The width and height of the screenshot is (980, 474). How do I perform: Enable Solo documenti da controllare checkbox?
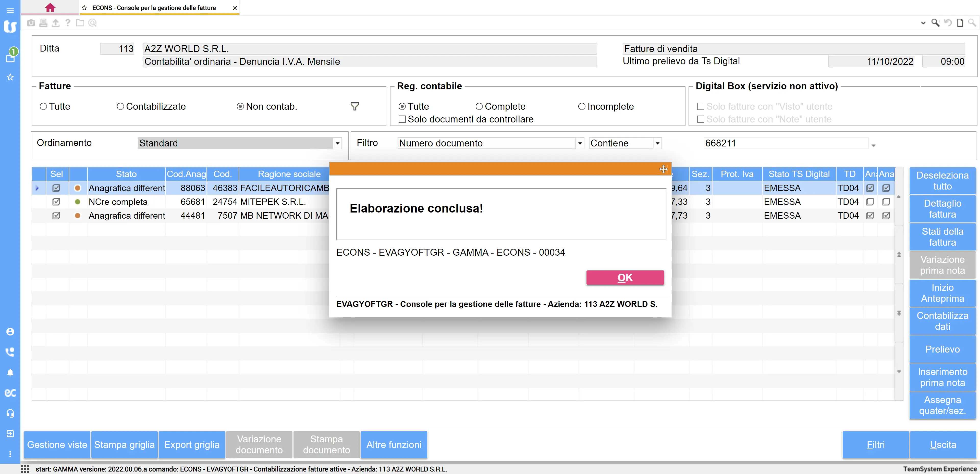pyautogui.click(x=402, y=119)
